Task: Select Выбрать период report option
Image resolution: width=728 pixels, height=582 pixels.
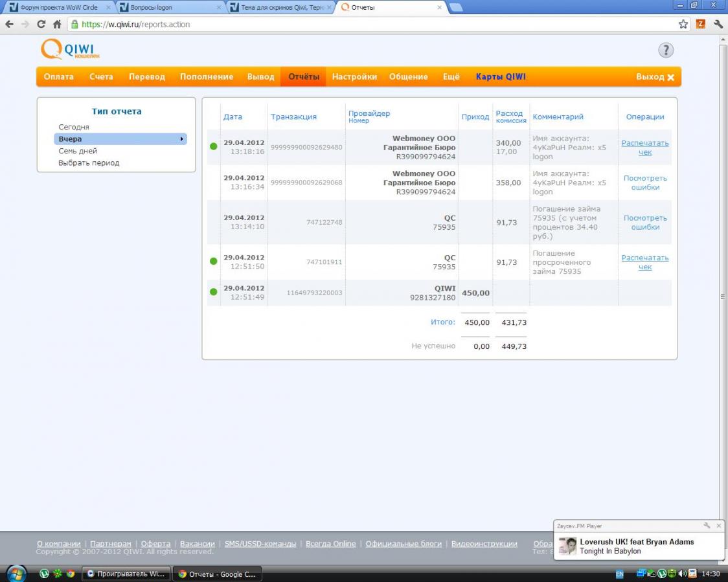Action: point(89,163)
